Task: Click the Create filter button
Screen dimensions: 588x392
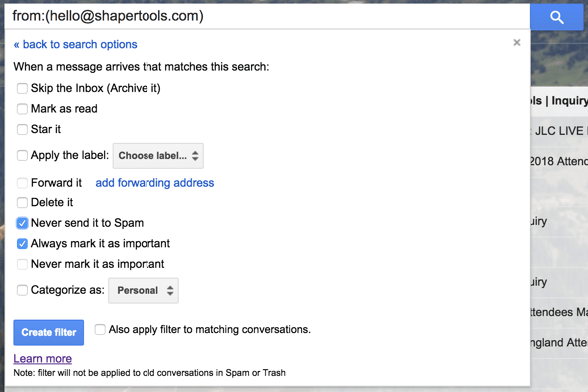Action: (x=49, y=333)
